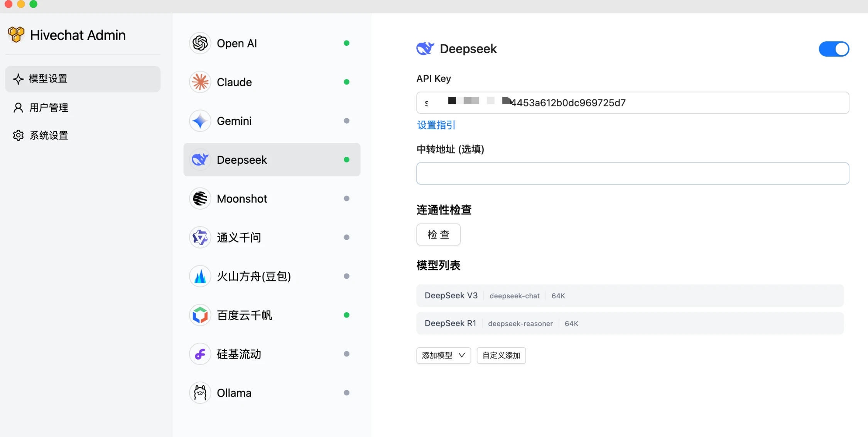Click the Ollama llama logo icon
Viewport: 868px width, 437px height.
[x=200, y=393]
